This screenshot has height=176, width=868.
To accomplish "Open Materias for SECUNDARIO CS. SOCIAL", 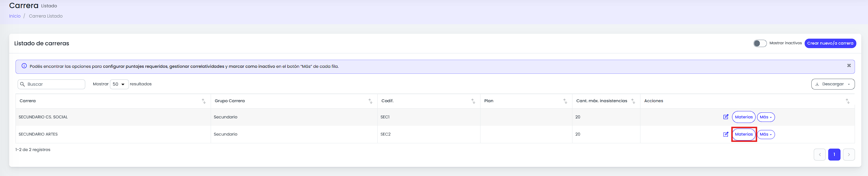I will [x=744, y=117].
